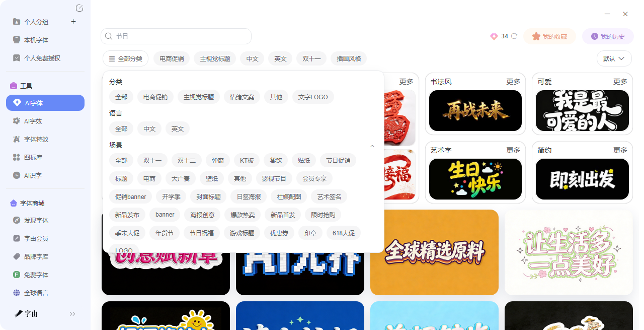The width and height of the screenshot is (644, 330).
Task: Open 我的收藏 favorites
Action: coord(549,36)
